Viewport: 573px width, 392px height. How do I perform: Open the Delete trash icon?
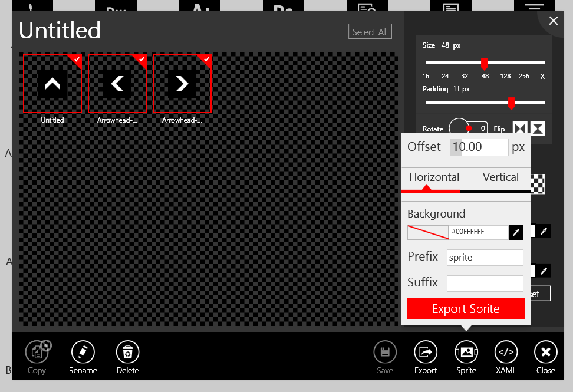[127, 352]
